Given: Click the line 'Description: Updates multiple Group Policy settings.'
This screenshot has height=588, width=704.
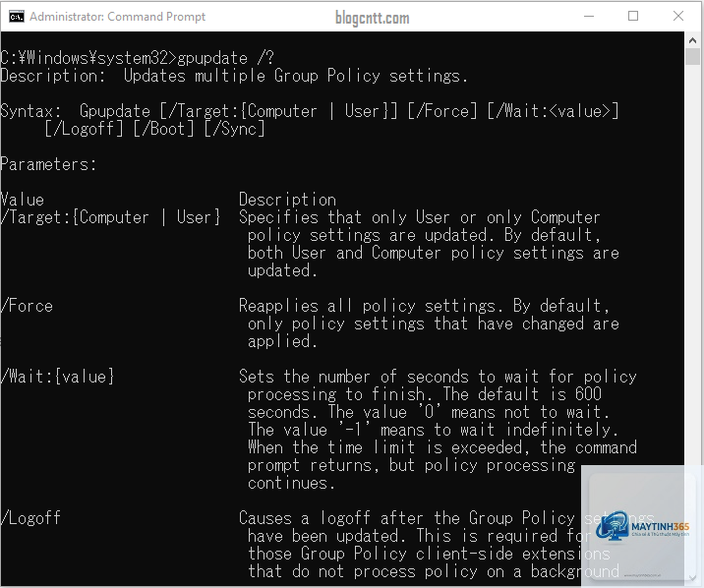Looking at the screenshot, I should coord(233,76).
